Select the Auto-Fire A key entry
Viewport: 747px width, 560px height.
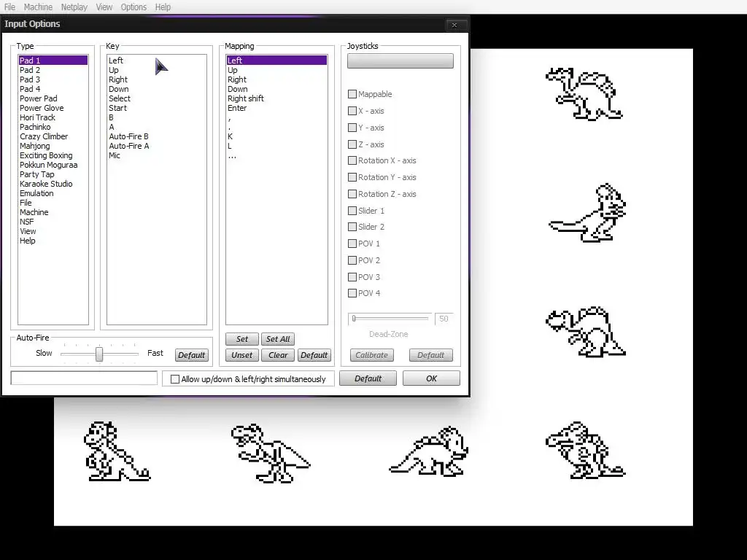pyautogui.click(x=156, y=146)
